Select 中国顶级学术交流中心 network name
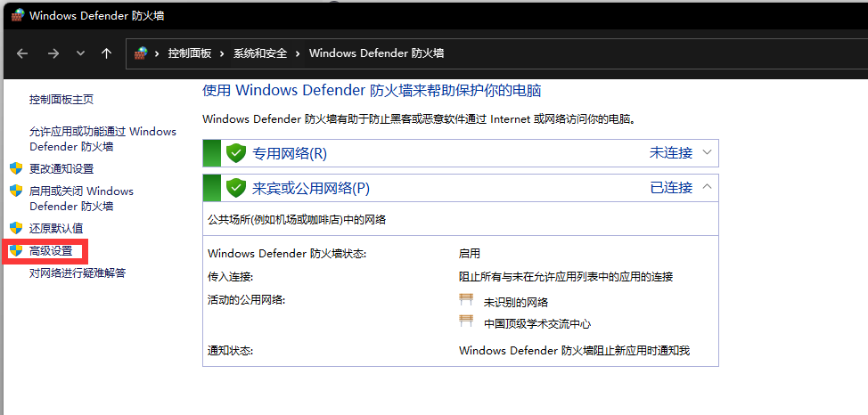The width and height of the screenshot is (868, 415). (537, 324)
